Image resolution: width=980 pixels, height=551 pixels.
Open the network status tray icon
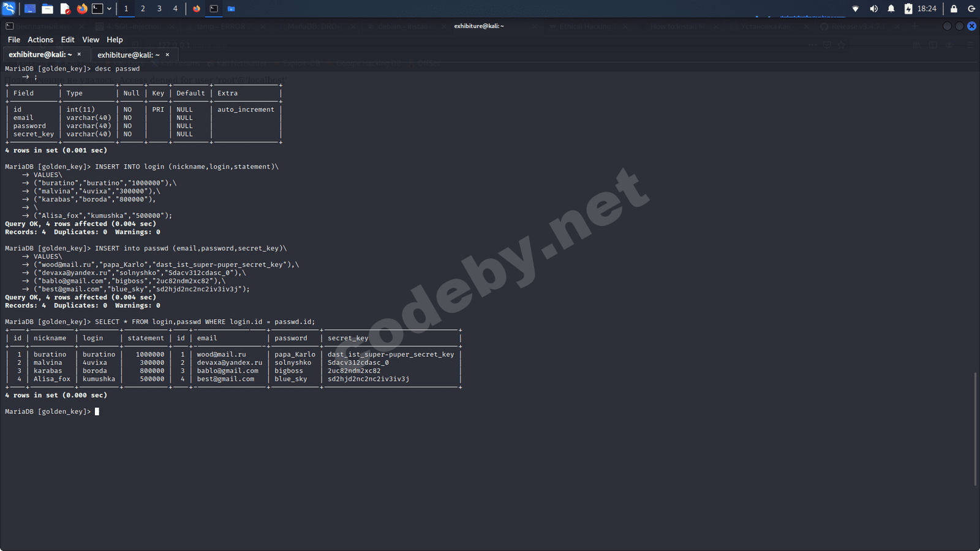[856, 9]
